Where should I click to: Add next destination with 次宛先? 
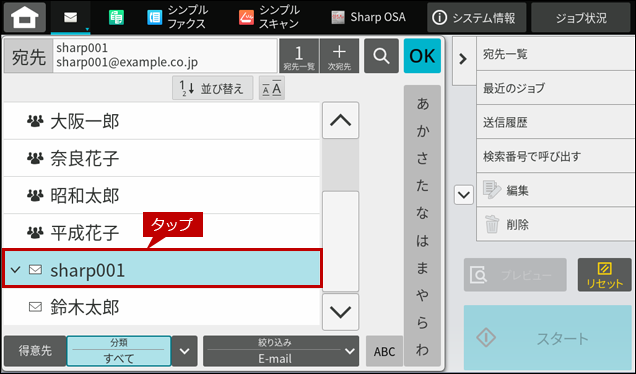(x=339, y=56)
